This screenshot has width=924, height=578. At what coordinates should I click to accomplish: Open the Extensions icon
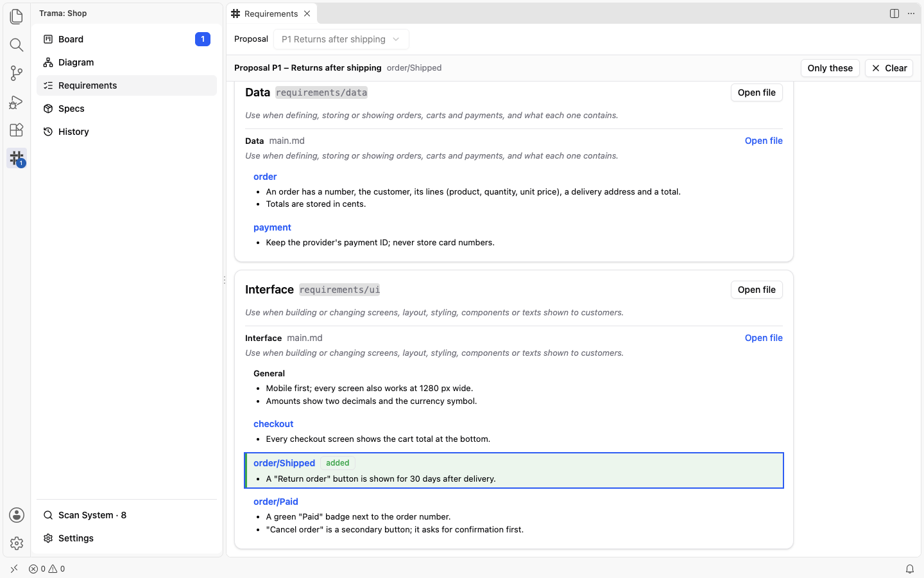pyautogui.click(x=17, y=130)
